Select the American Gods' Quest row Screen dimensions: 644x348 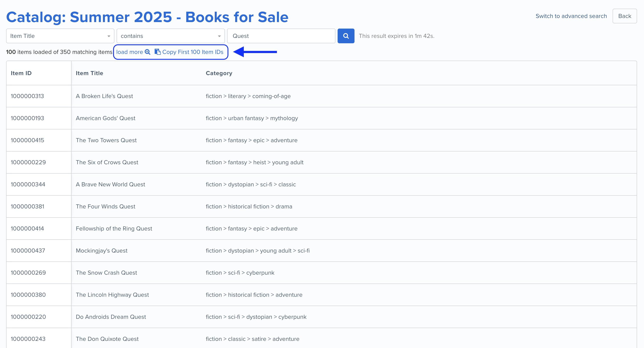[106, 118]
